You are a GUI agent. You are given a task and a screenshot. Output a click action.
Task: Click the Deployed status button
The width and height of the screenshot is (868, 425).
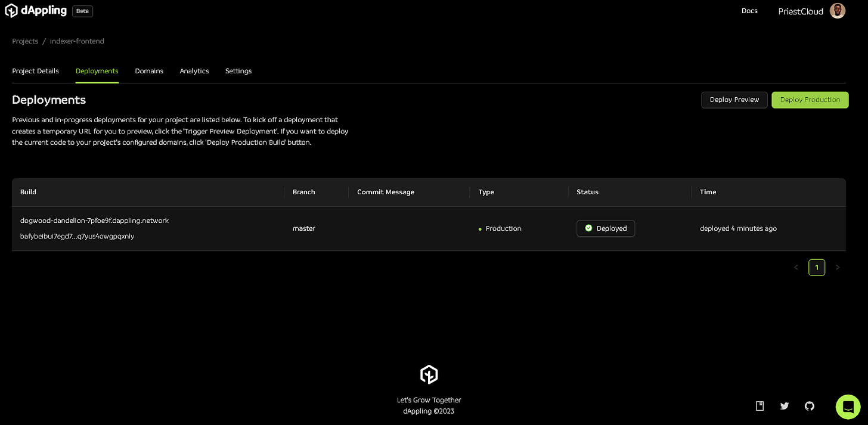[606, 228]
